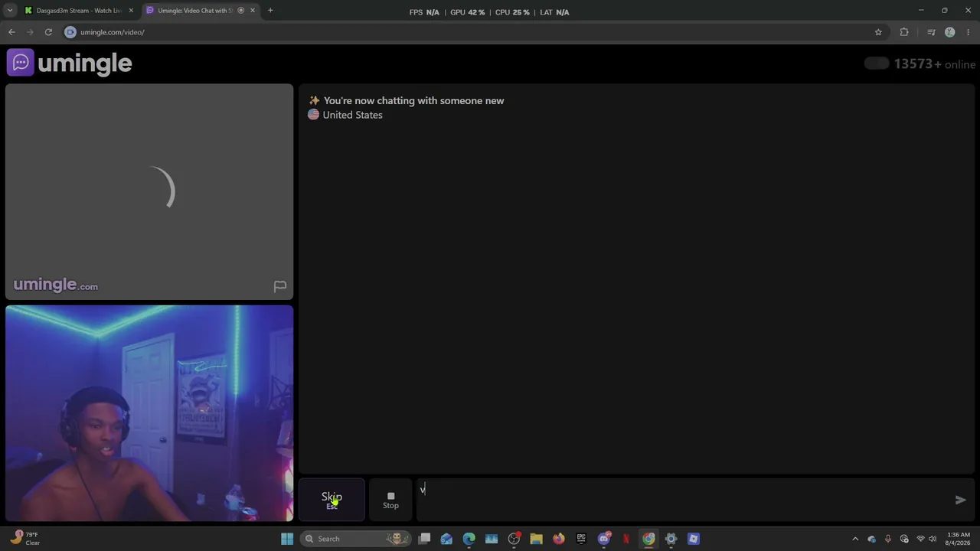The height and width of the screenshot is (551, 980).
Task: Close the Umingle Video Chat tab
Action: [x=253, y=11]
